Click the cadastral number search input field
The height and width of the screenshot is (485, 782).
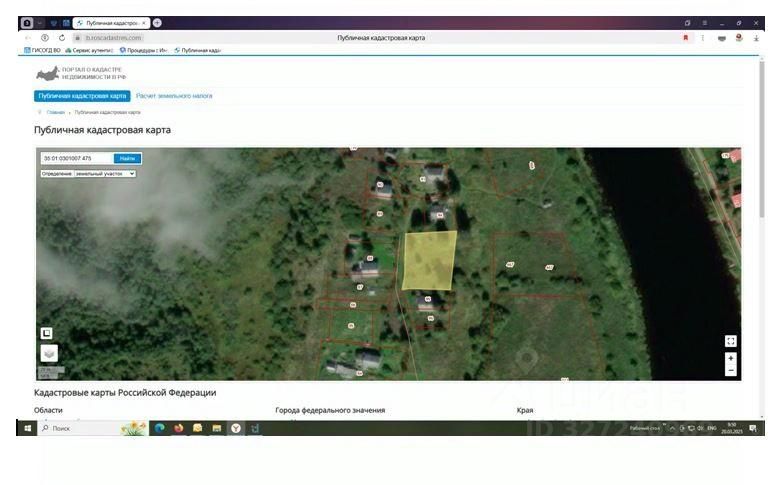(x=77, y=158)
